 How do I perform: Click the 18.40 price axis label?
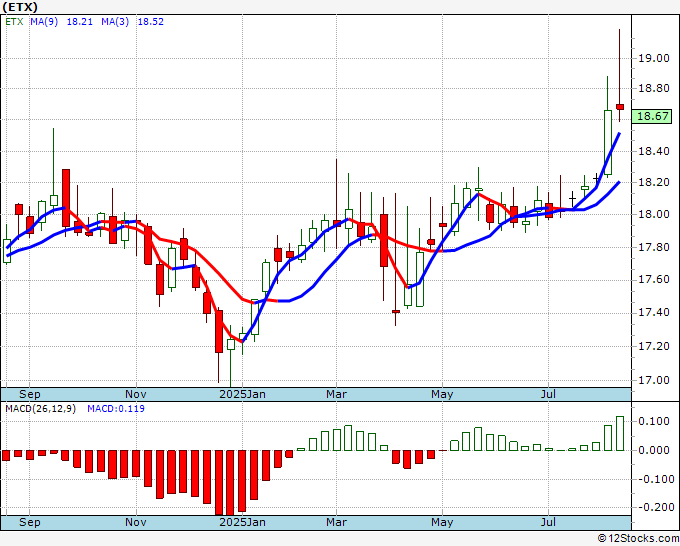click(654, 151)
